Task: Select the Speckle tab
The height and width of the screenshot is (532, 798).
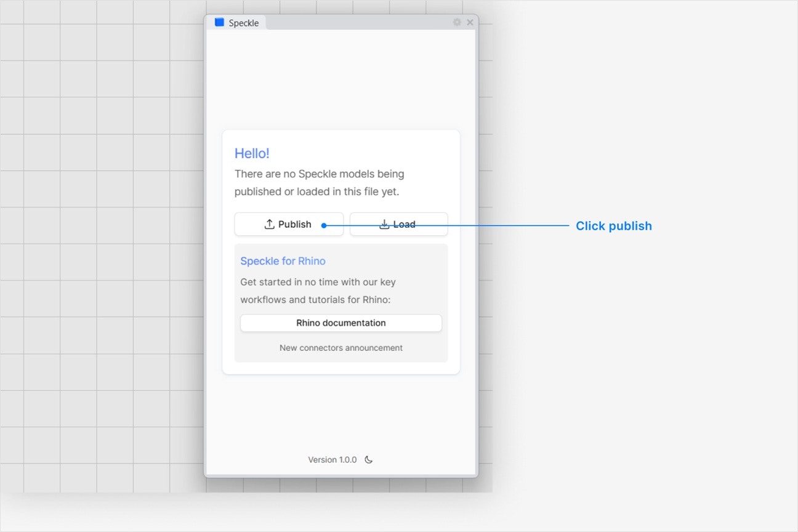Action: 237,23
